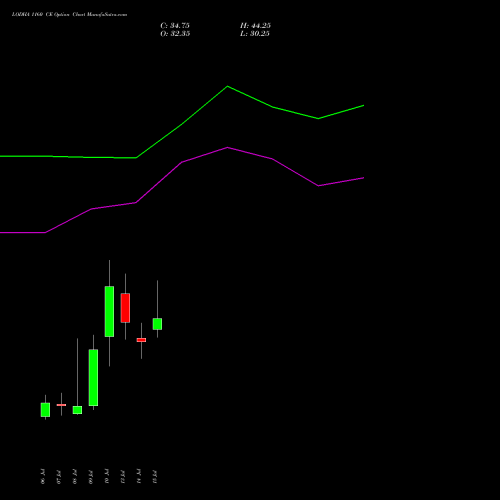Click the '10 Jul' date axis label
The height and width of the screenshot is (500, 500).
tap(107, 477)
